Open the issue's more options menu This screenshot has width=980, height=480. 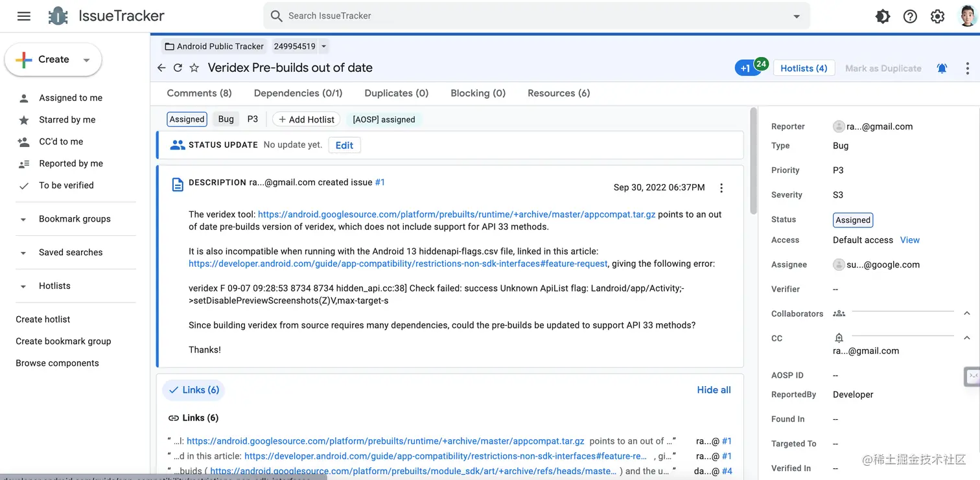coord(967,68)
